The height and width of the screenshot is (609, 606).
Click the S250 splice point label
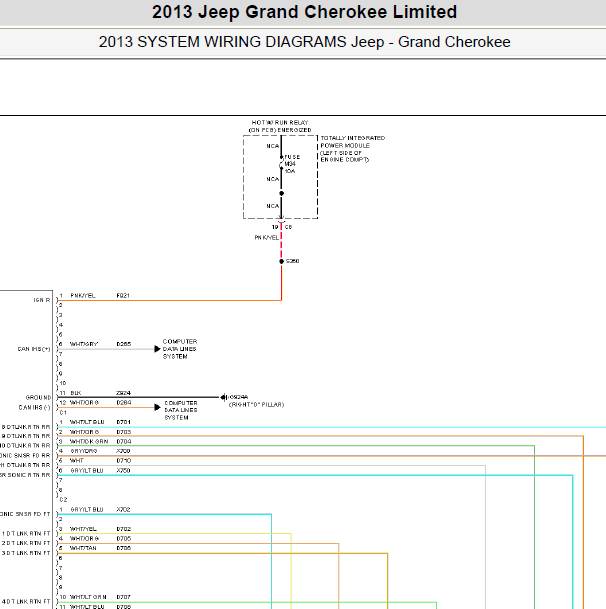click(293, 261)
